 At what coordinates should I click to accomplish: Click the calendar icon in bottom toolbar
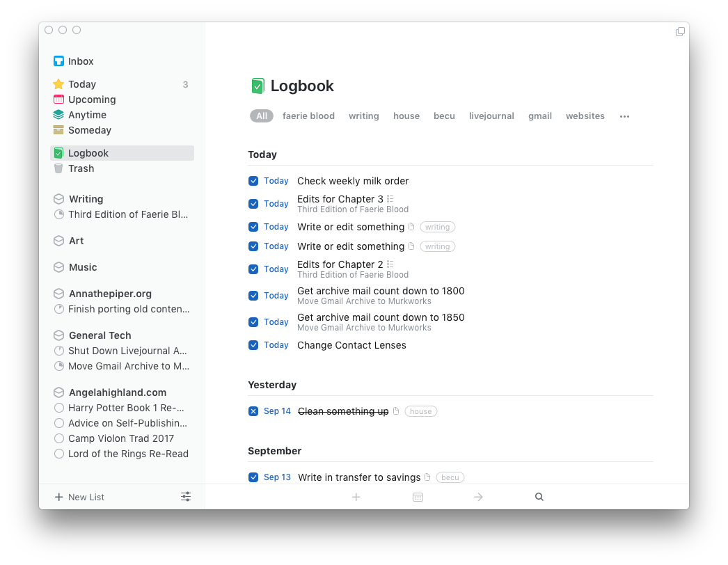pyautogui.click(x=418, y=497)
